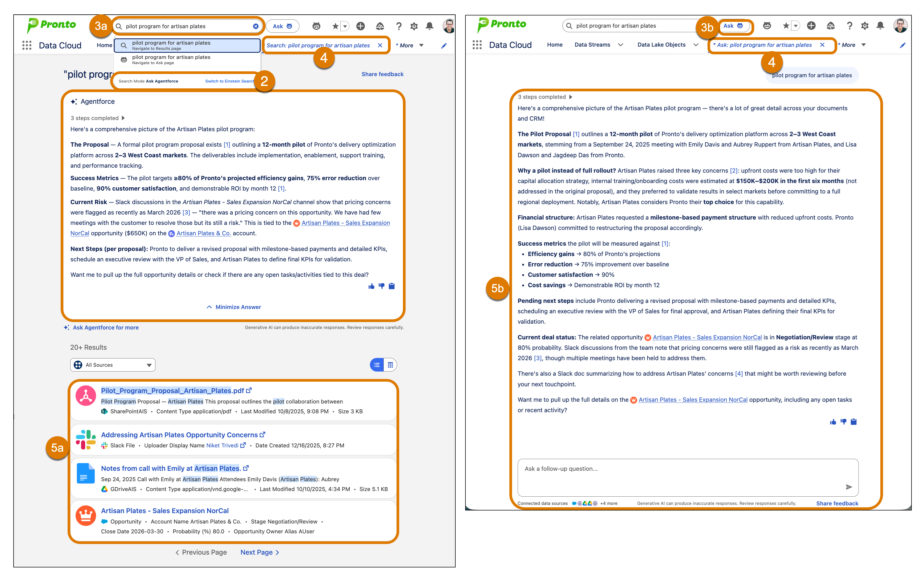Click Ask Agentforce for more

tap(101, 327)
